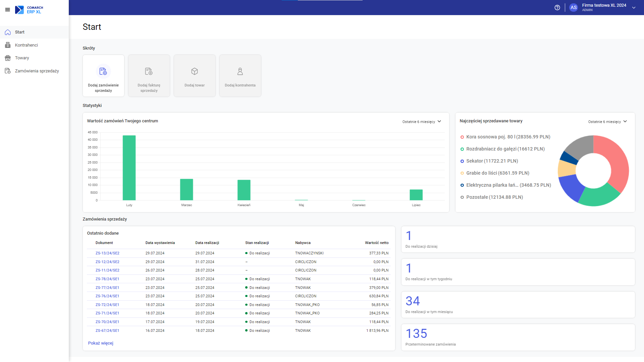Click the Dodaj kontrahenta shortcut tile
The image size is (644, 362).
pyautogui.click(x=240, y=76)
